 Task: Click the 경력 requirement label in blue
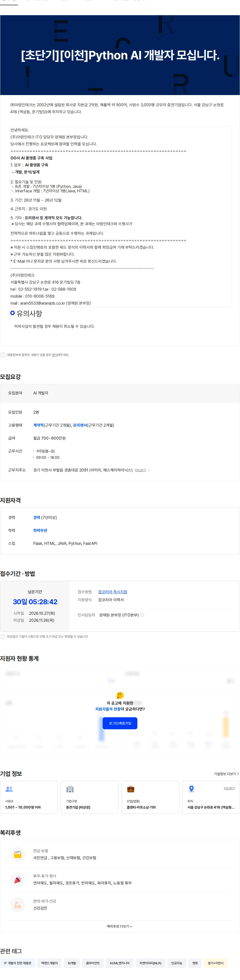(x=36, y=517)
